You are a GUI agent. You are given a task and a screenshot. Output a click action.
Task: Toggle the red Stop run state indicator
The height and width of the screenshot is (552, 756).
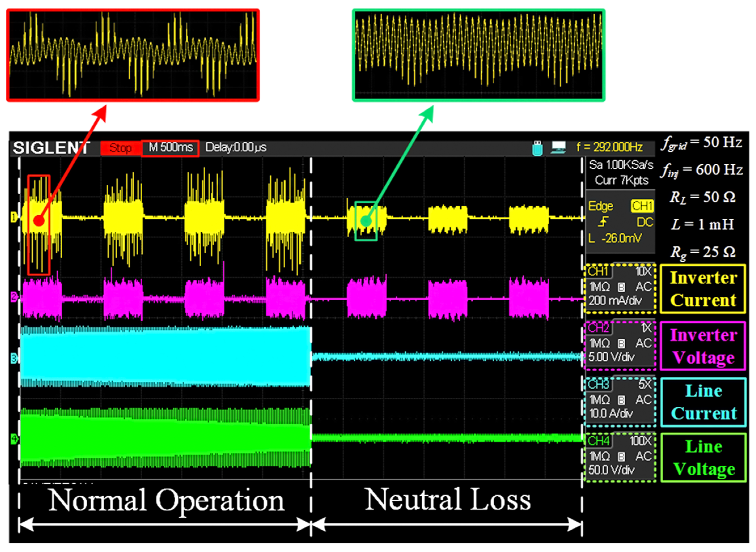pyautogui.click(x=120, y=148)
